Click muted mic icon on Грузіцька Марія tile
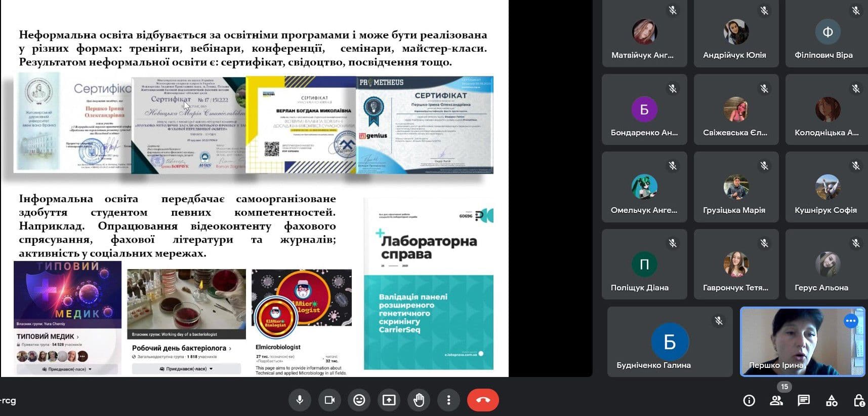 [764, 166]
